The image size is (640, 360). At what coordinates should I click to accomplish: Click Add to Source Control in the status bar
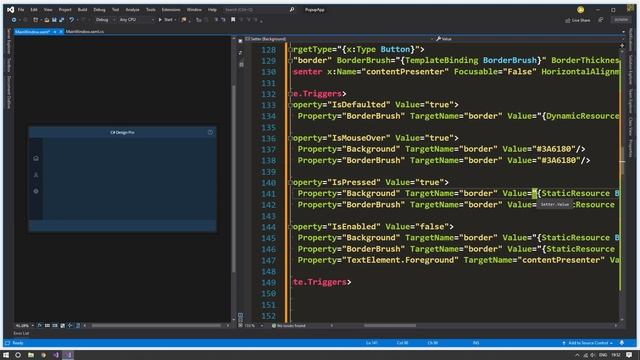click(588, 343)
